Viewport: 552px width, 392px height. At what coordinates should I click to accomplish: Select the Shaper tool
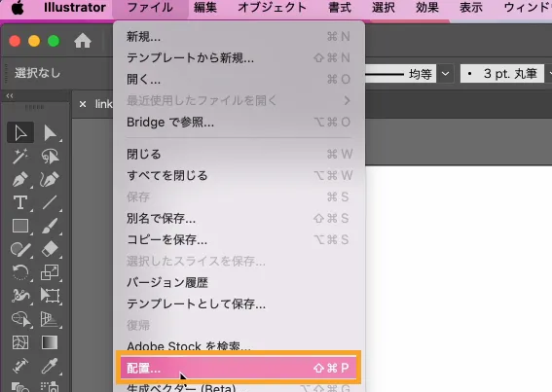click(20, 249)
